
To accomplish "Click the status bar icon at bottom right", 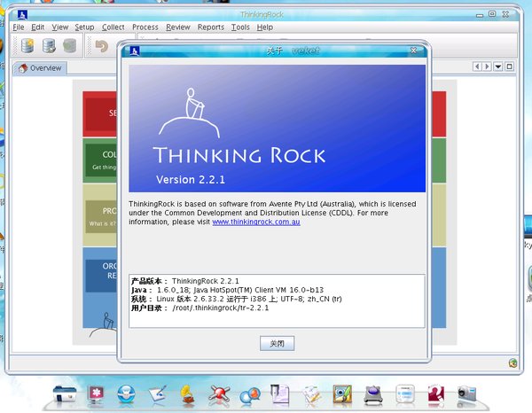I will coord(512,362).
